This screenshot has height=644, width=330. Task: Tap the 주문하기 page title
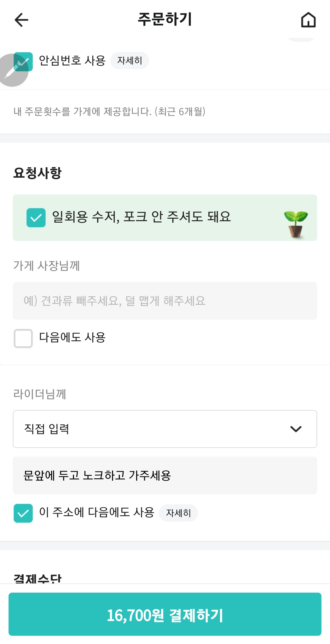pyautogui.click(x=165, y=19)
